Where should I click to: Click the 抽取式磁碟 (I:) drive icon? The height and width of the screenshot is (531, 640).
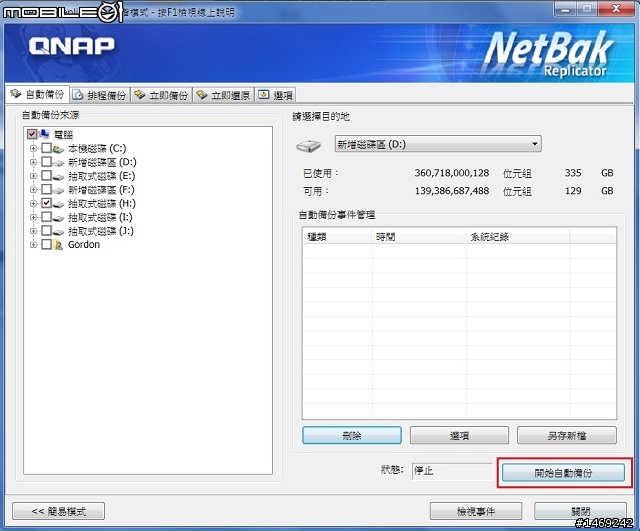tap(58, 218)
